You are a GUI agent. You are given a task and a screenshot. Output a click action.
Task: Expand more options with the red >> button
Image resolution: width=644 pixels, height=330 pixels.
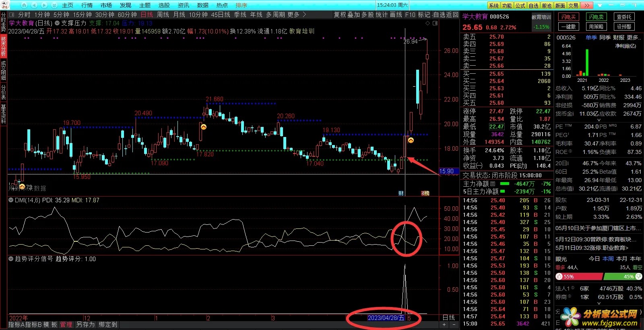[x=587, y=5]
